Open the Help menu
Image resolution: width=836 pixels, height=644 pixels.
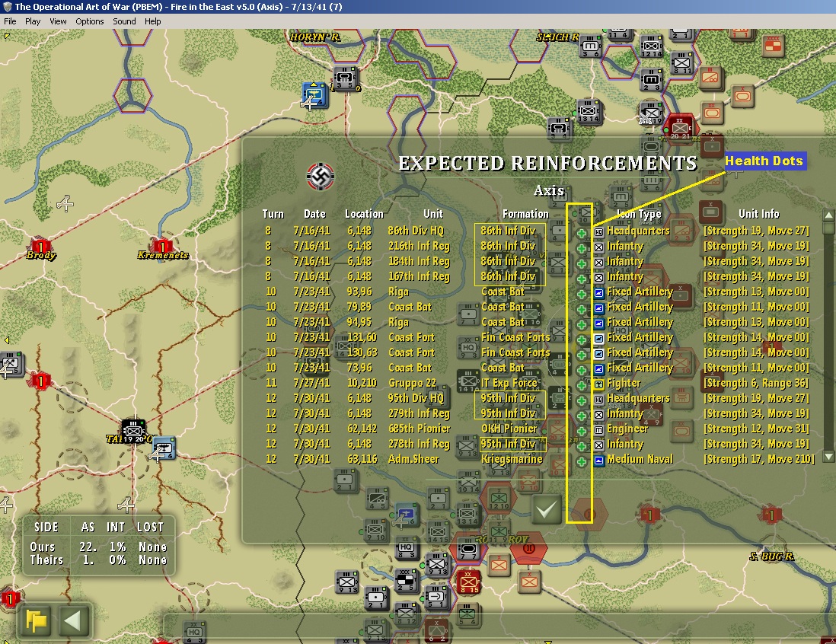click(x=153, y=21)
